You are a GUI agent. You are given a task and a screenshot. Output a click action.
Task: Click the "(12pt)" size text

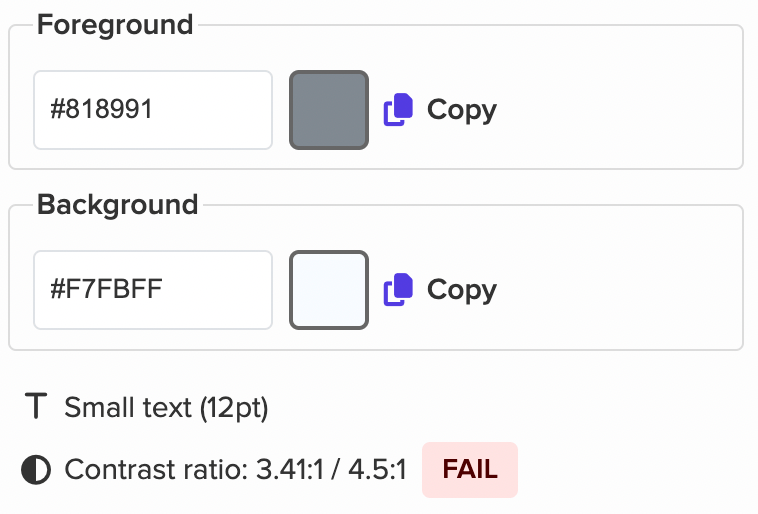point(234,408)
